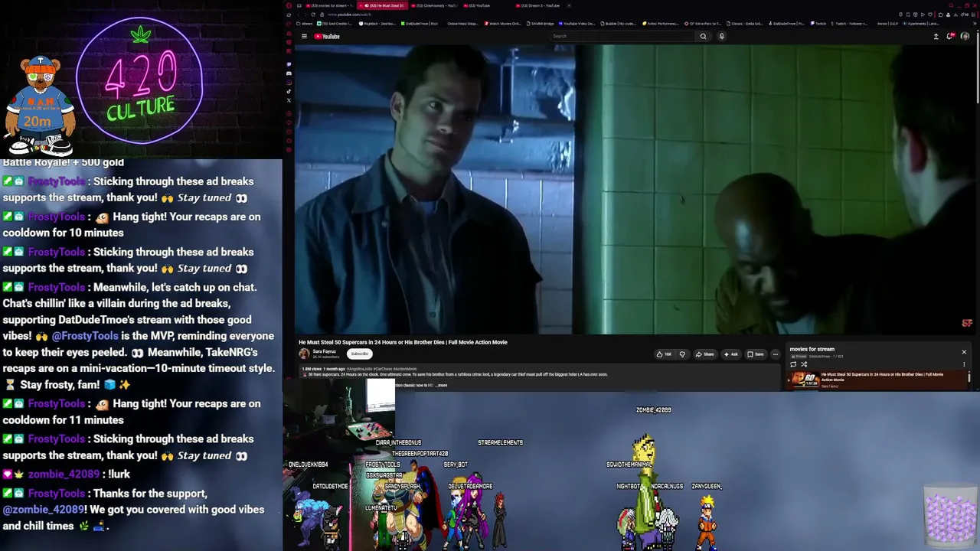
Task: Open the YouTube account avatar menu
Action: (x=965, y=36)
